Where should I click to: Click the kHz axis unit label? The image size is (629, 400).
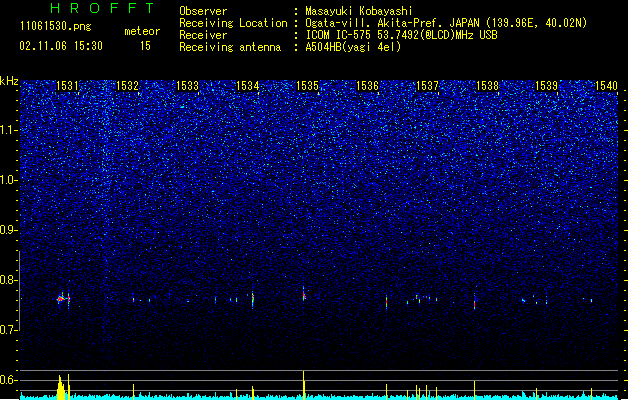coord(9,81)
